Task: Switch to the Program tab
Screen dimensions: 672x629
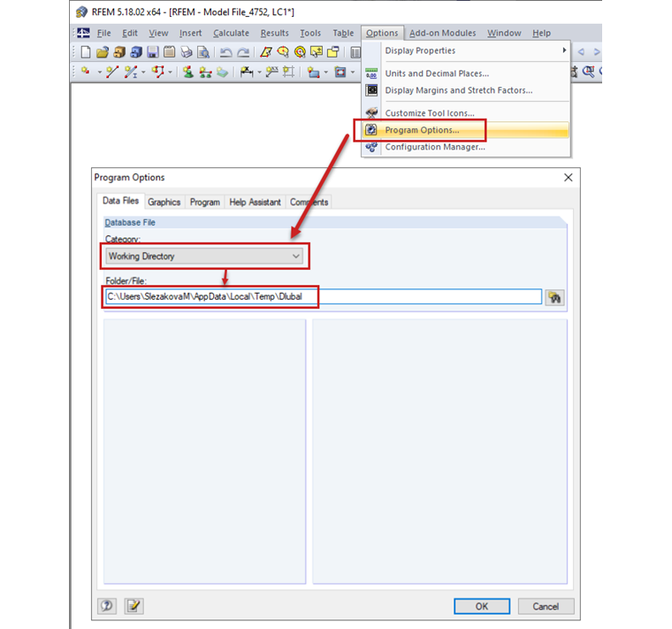Action: click(x=205, y=202)
